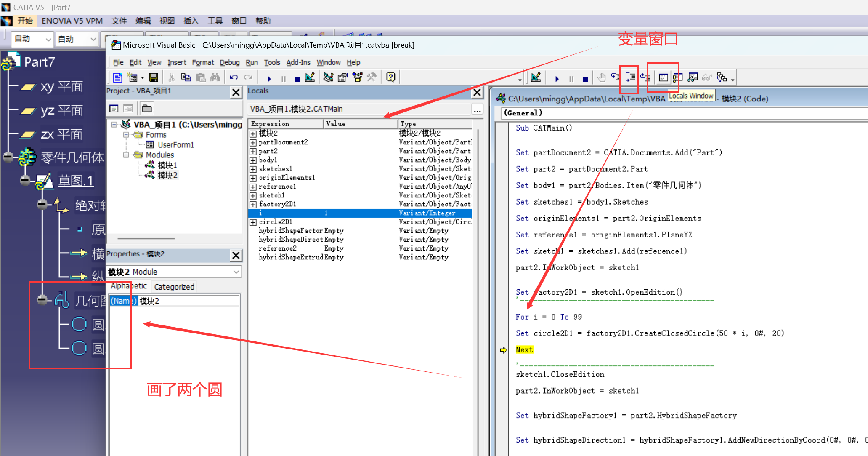
Task: Click the Find binoculars icon
Action: (x=215, y=77)
